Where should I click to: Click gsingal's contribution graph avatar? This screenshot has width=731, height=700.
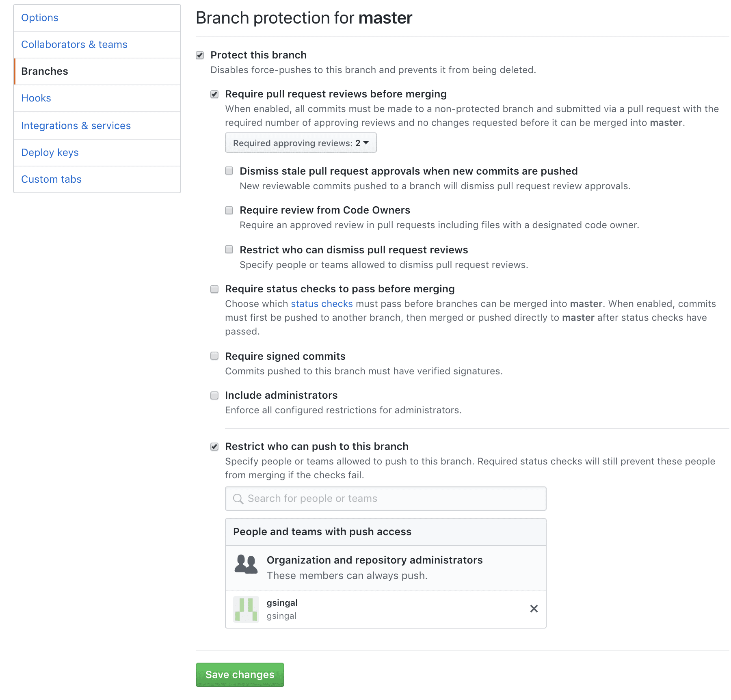point(245,609)
